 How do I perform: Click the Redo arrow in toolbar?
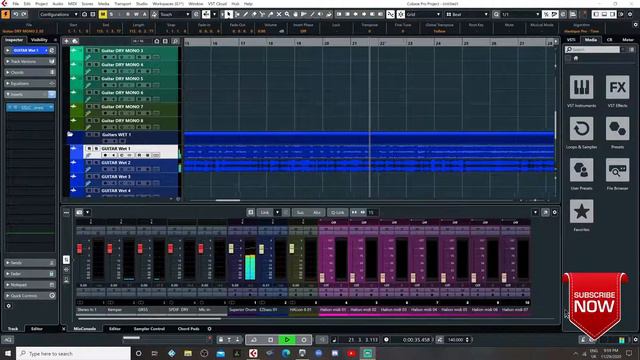pyautogui.click(x=24, y=14)
